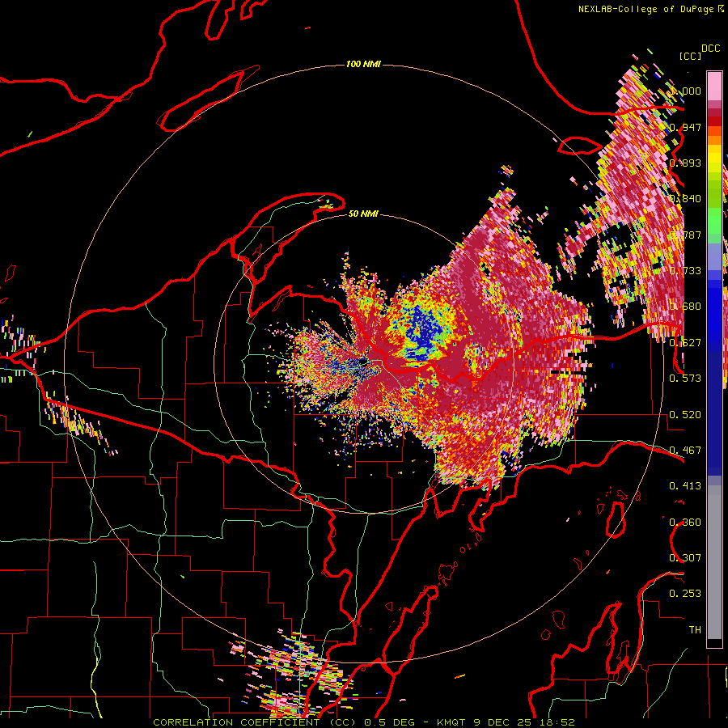Click the 0.520 scale value
Image resolution: width=728 pixels, height=728 pixels.
(x=685, y=415)
